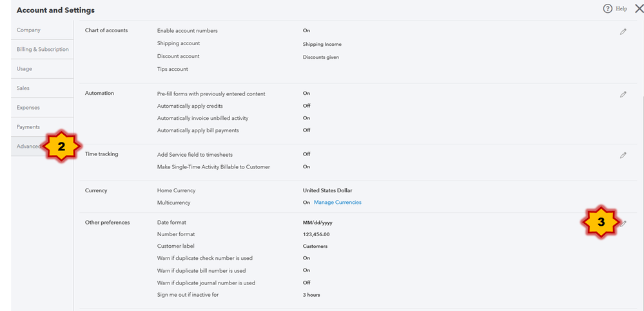Open Help question mark icon

tap(607, 8)
